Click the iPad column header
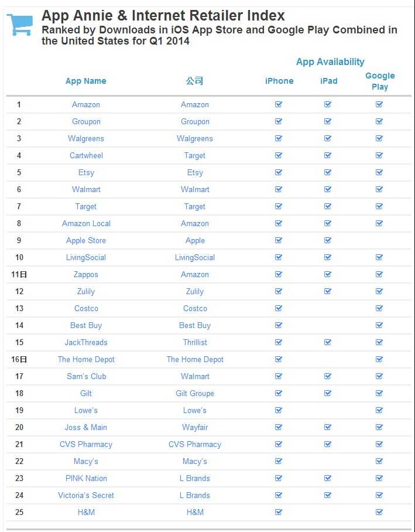415x532 pixels. (328, 81)
